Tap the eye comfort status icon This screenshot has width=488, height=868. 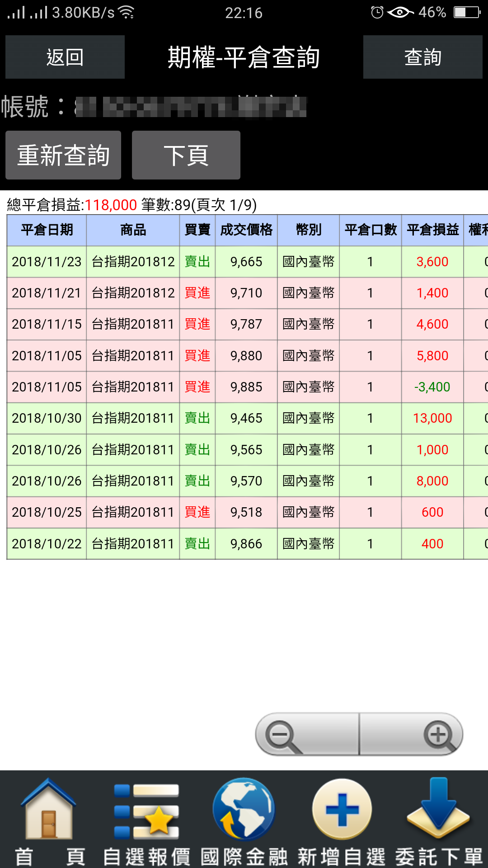point(400,12)
